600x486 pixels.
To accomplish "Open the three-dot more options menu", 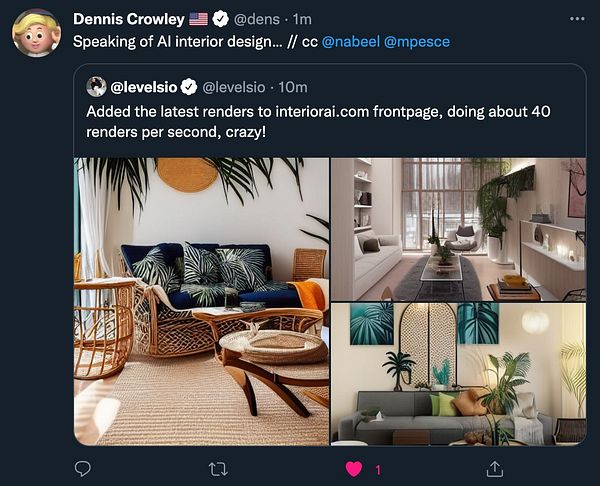I will [x=577, y=19].
